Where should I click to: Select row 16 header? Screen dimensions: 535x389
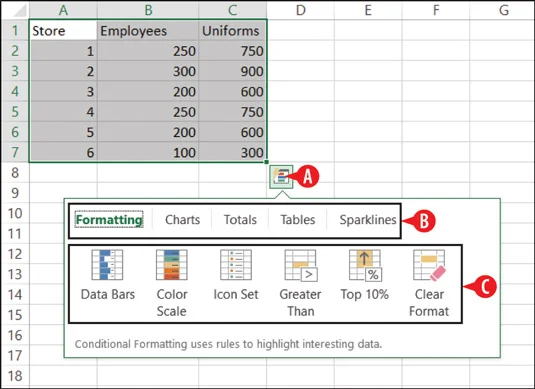(x=15, y=335)
